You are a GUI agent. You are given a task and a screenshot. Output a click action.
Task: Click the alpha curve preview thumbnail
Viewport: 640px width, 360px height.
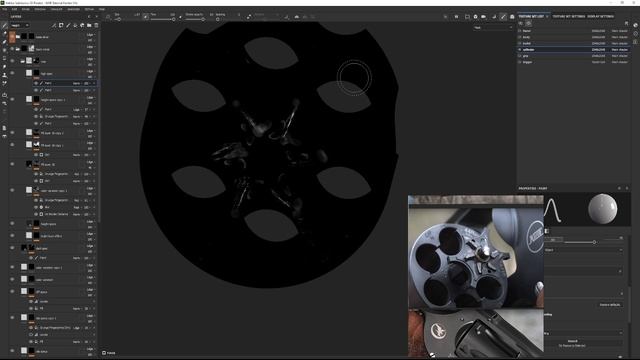552,210
